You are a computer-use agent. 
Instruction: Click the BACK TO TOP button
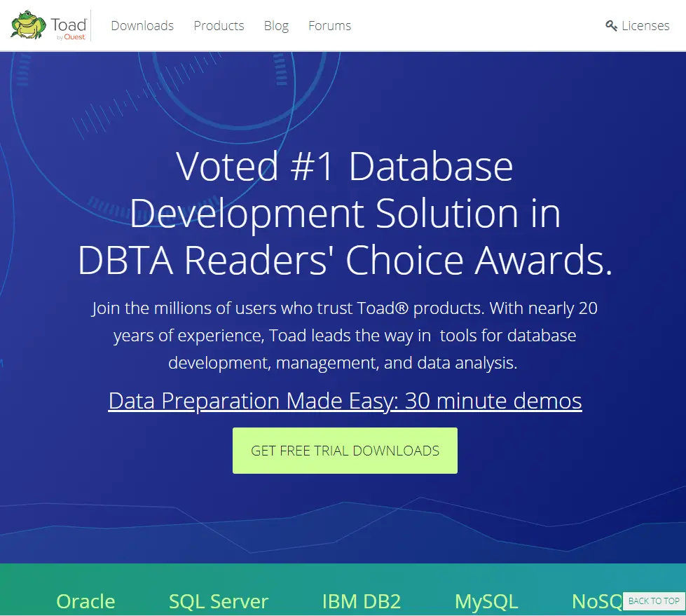pos(654,601)
